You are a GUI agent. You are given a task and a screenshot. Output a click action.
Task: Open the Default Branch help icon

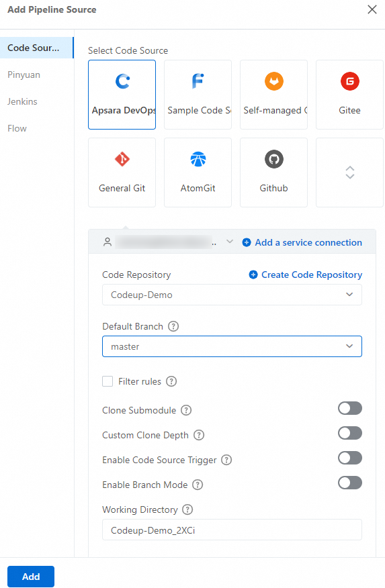173,326
